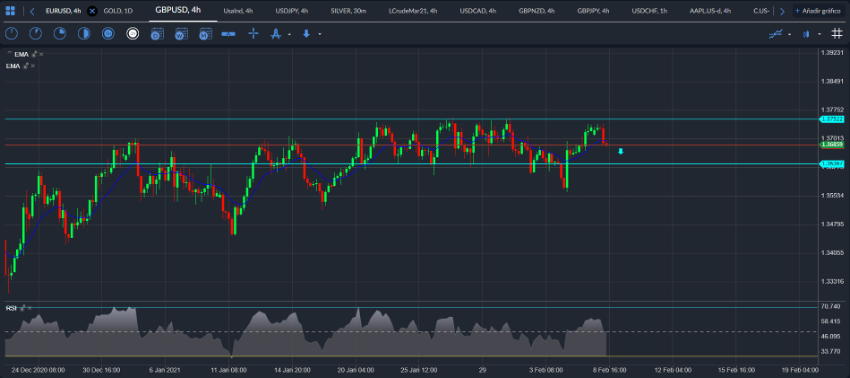
Task: Open the AAPL.US-d, 4h tab
Action: click(x=710, y=11)
